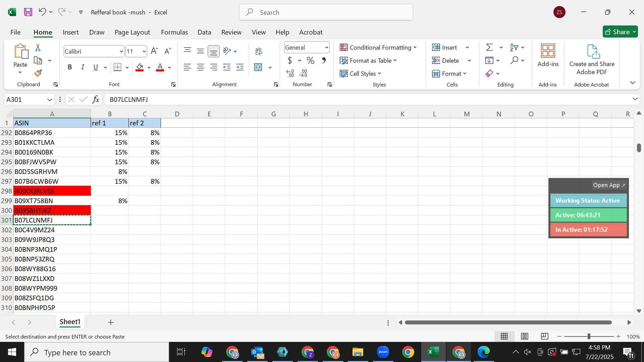Viewport: 644px width, 362px height.
Task: Click the Sheet1 tab
Action: pos(70,322)
